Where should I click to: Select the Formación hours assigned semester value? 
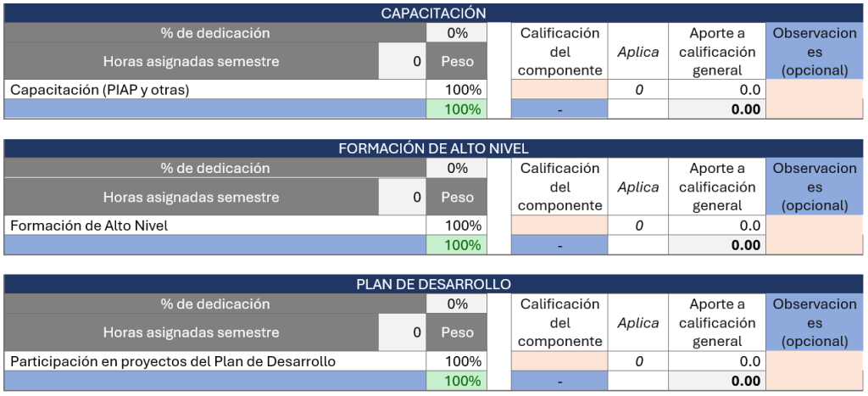402,197
